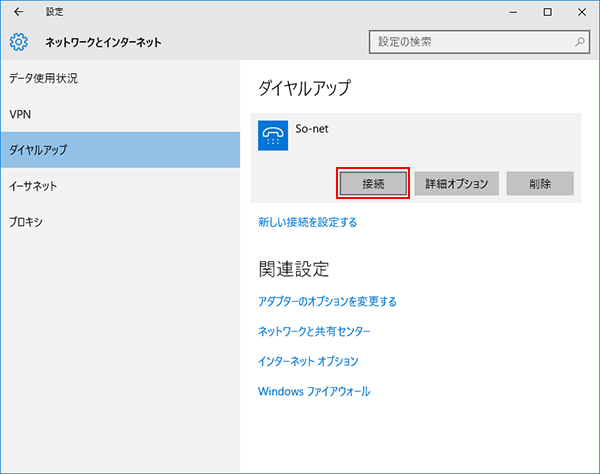Click the So-net dial-up phone icon
This screenshot has height=474, width=600.
coord(273,136)
